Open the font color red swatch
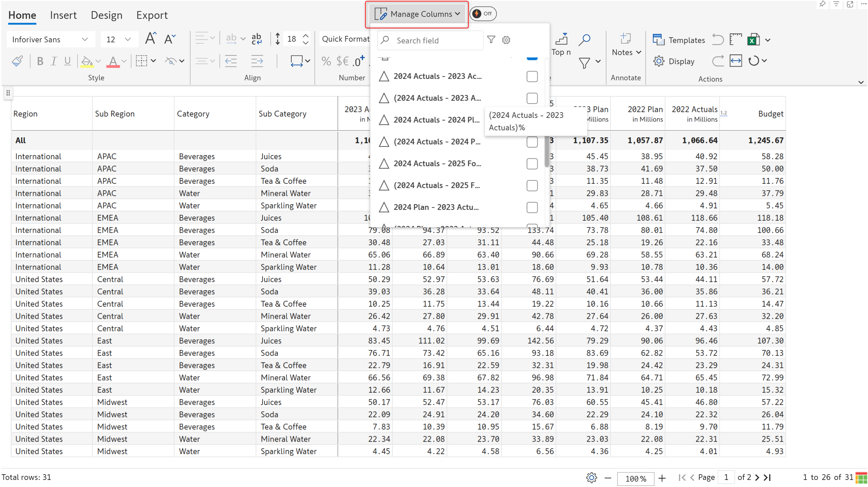 coord(113,61)
